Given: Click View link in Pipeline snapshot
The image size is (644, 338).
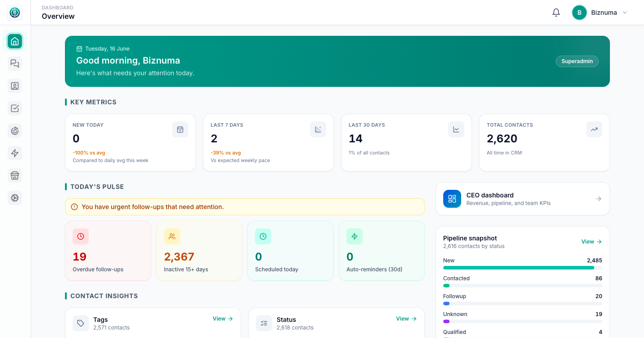Looking at the screenshot, I should pyautogui.click(x=592, y=242).
